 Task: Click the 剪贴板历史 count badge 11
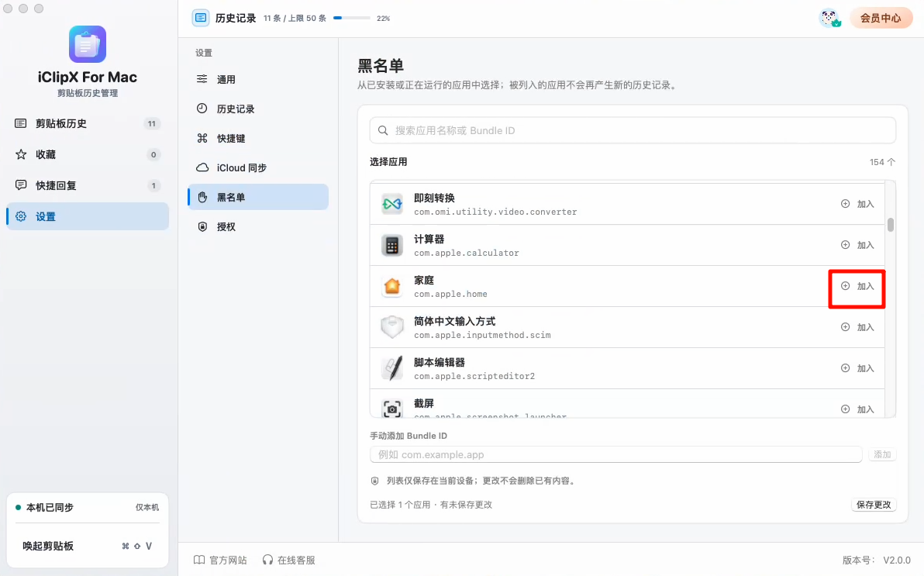point(152,123)
